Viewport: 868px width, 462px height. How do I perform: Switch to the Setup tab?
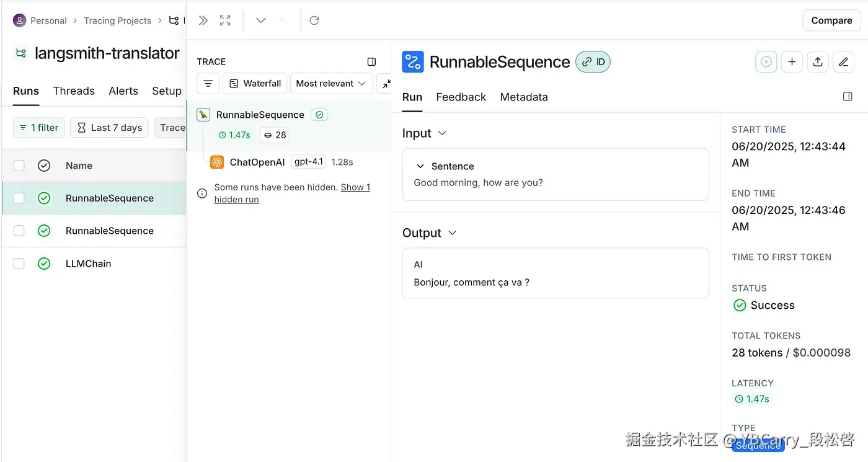pos(167,91)
